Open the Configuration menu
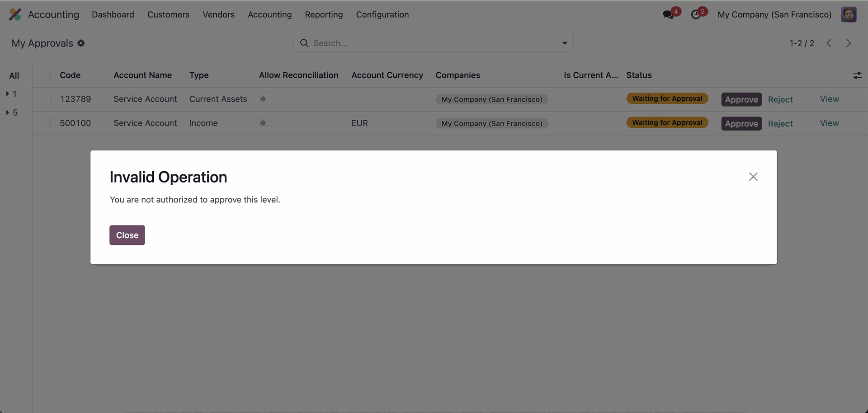Image resolution: width=868 pixels, height=413 pixels. 382,14
